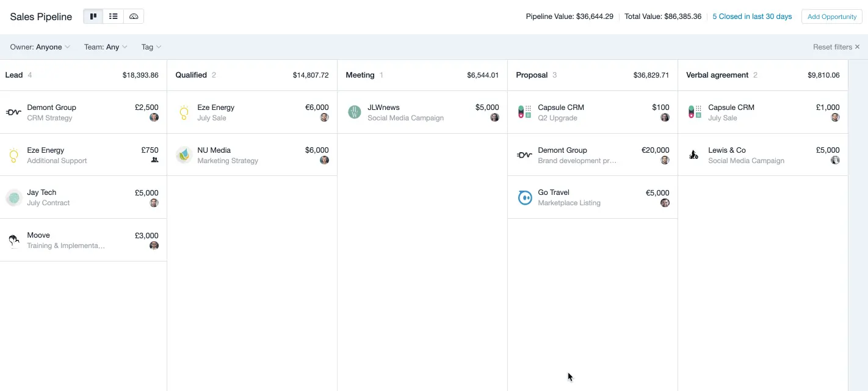Click the Add Opportunity button
The height and width of the screenshot is (391, 868).
pos(831,16)
